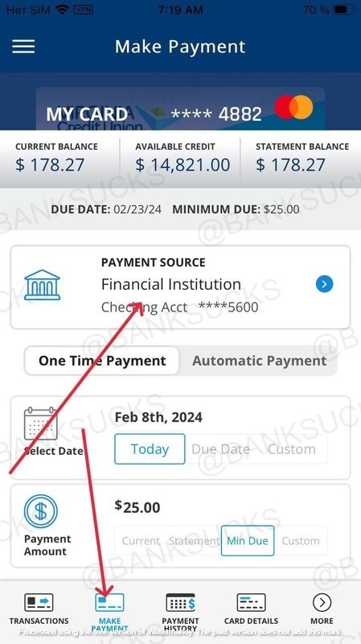
Task: Select Current balance amount option
Action: click(x=141, y=540)
